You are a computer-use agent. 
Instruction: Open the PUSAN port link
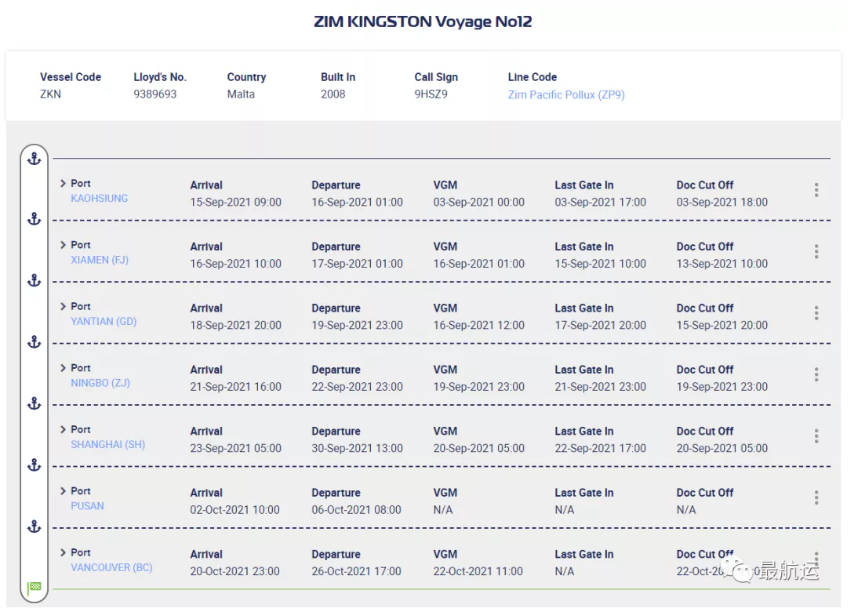click(x=87, y=506)
